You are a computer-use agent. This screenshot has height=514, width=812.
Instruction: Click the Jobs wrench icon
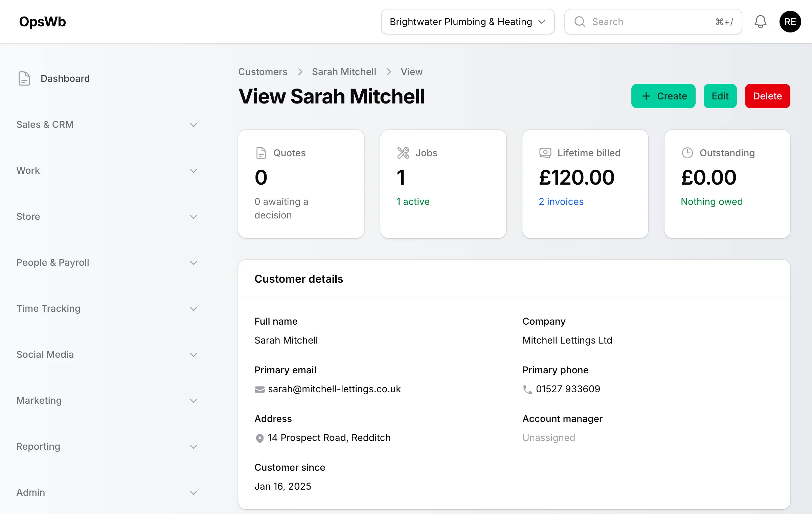[403, 153]
